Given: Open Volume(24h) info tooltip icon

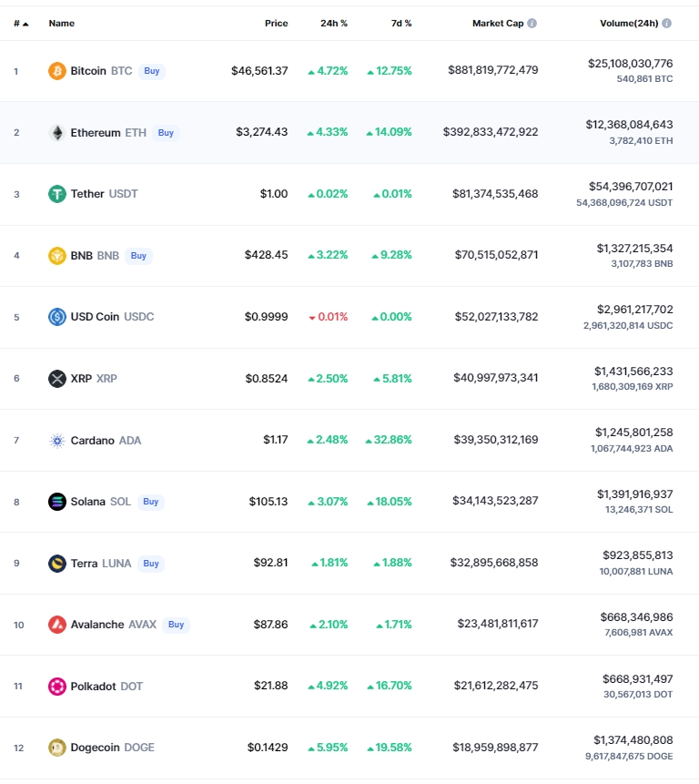Looking at the screenshot, I should pyautogui.click(x=666, y=23).
